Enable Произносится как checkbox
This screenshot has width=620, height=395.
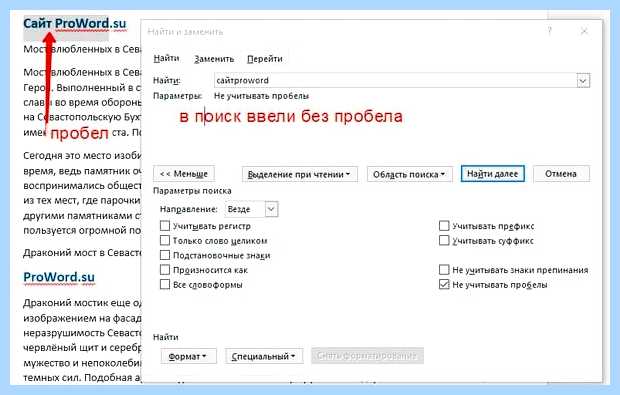pyautogui.click(x=165, y=270)
